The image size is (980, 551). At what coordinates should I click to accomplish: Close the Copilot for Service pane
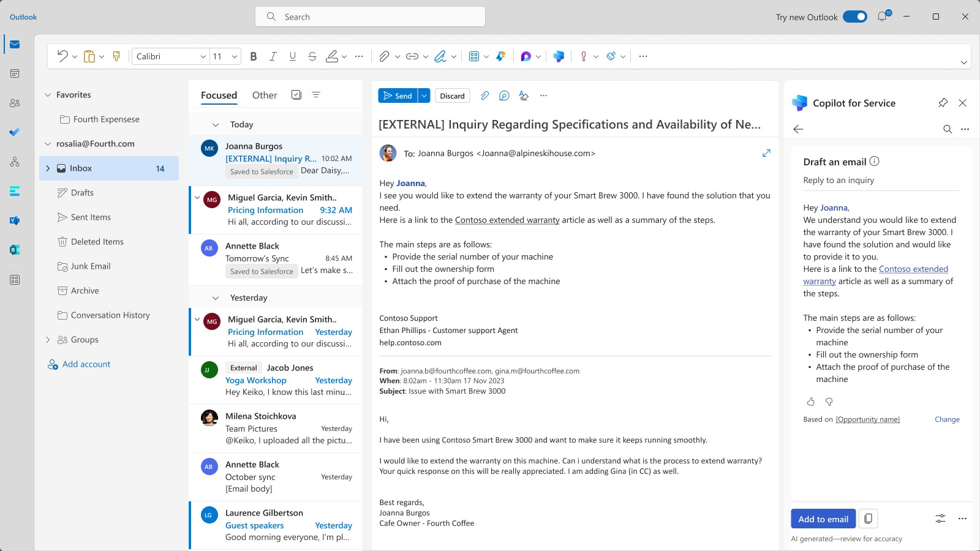tap(963, 103)
